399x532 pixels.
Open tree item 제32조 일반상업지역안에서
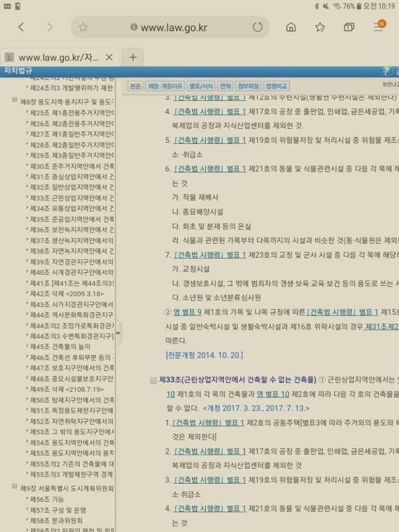point(72,187)
